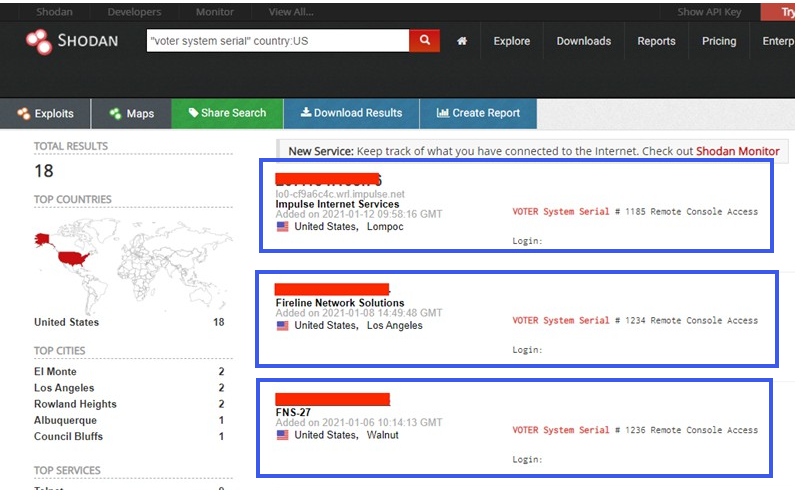Click Show API Key
The height and width of the screenshot is (490, 799).
(x=709, y=12)
